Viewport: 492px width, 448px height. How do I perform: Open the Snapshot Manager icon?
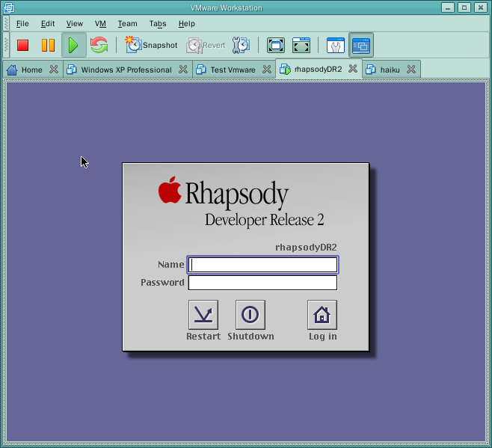click(241, 45)
